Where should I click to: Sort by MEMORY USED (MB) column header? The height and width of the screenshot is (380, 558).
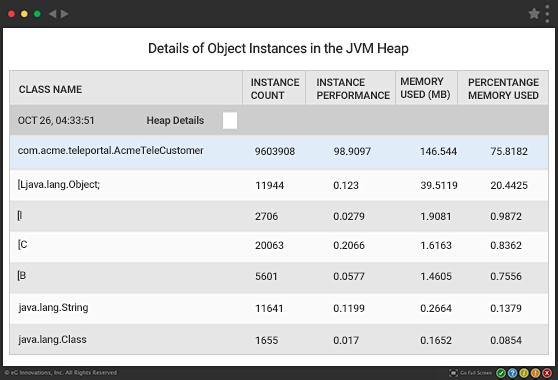point(425,88)
